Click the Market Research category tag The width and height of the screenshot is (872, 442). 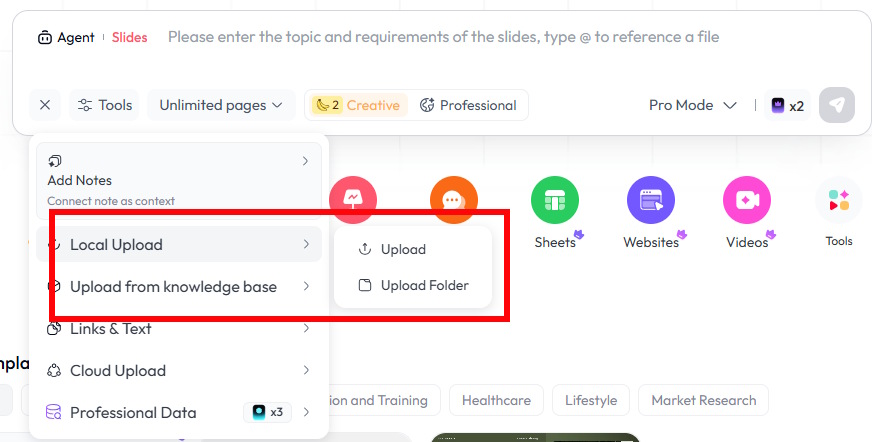[x=703, y=400]
